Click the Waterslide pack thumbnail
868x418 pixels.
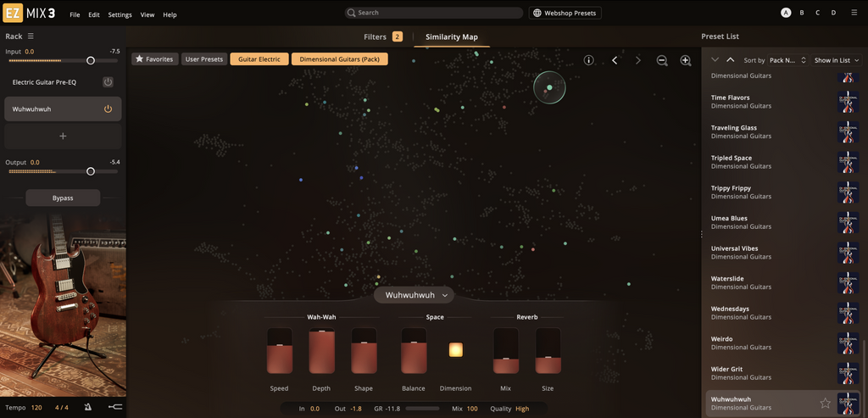pos(848,283)
